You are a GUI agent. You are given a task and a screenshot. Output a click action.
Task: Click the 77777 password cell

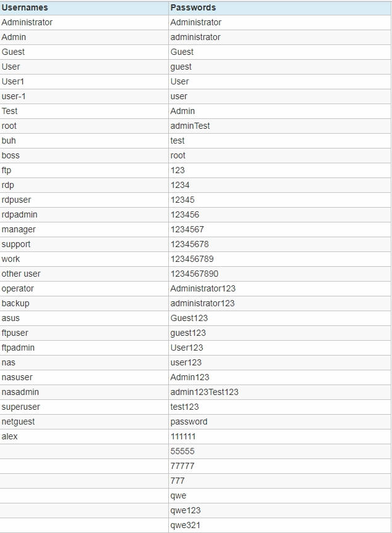(x=279, y=466)
